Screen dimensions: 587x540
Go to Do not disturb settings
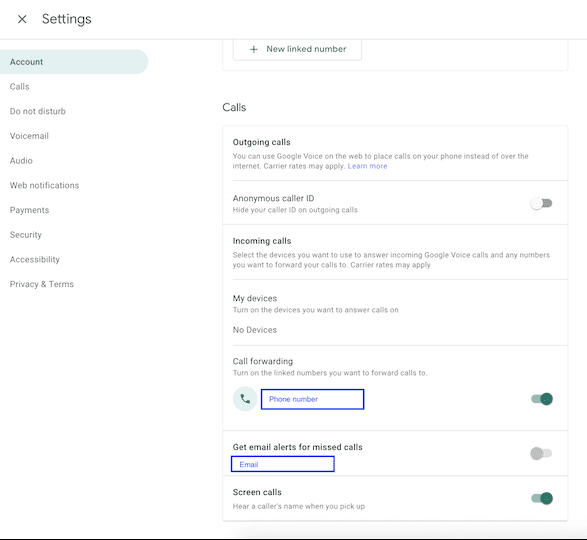coord(38,111)
